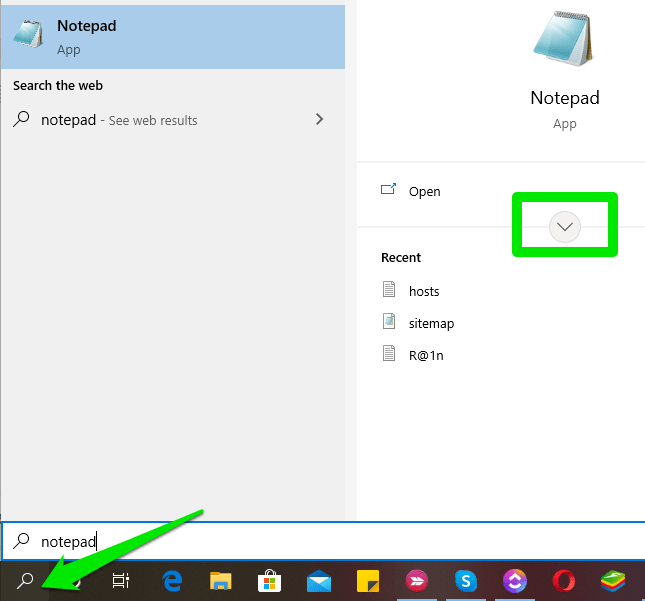
Task: Open Task View from taskbar
Action: point(121,581)
